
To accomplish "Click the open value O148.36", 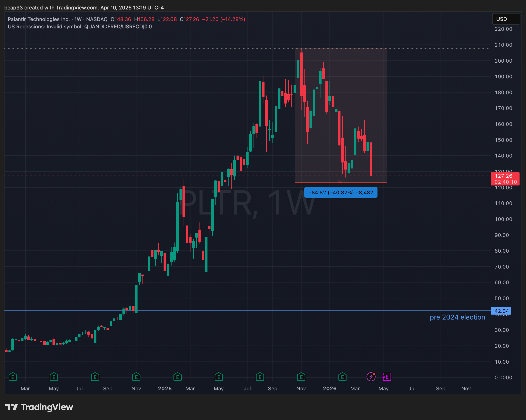I will [121, 19].
